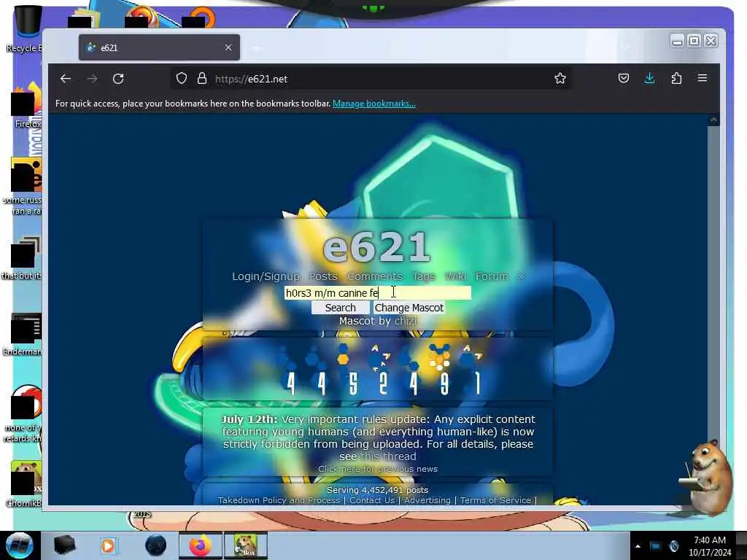Open the hamster Box taskbar icon
Image resolution: width=747 pixels, height=560 pixels.
[246, 545]
